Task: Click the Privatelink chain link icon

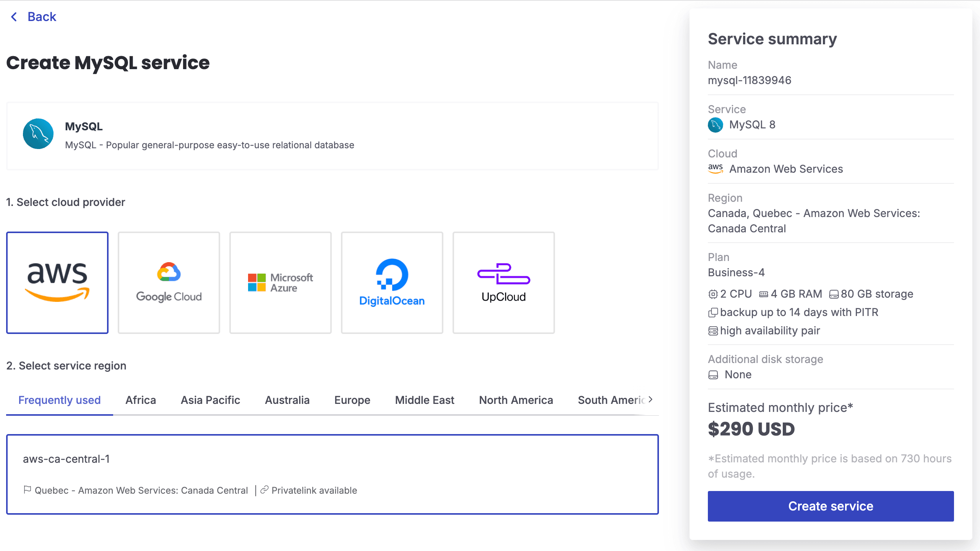Action: (264, 490)
